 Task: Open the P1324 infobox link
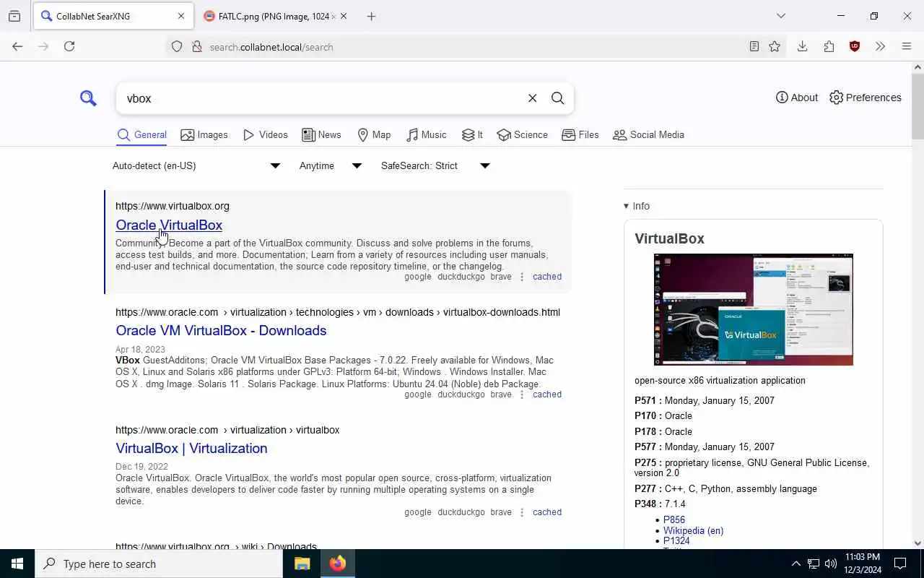pyautogui.click(x=676, y=541)
